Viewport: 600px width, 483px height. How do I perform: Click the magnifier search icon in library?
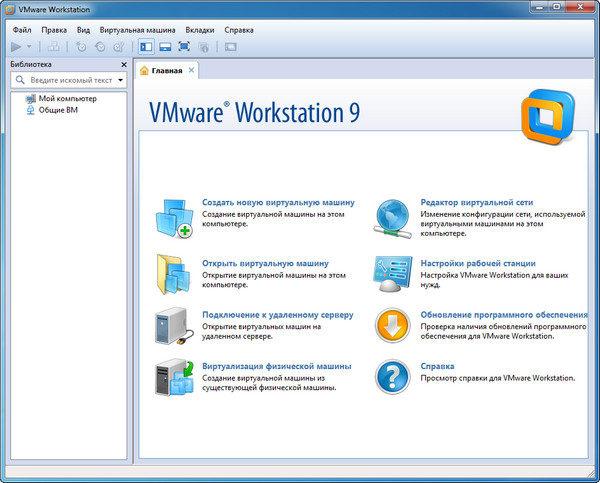20,80
